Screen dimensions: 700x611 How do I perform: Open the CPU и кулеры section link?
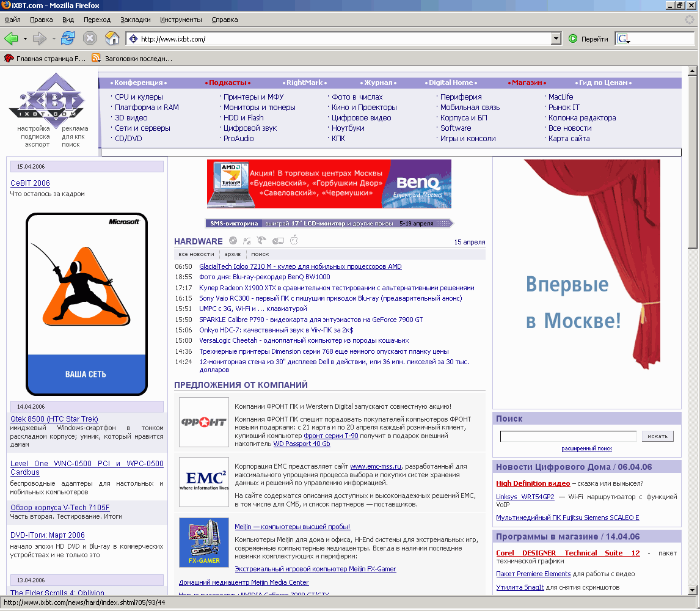(139, 97)
